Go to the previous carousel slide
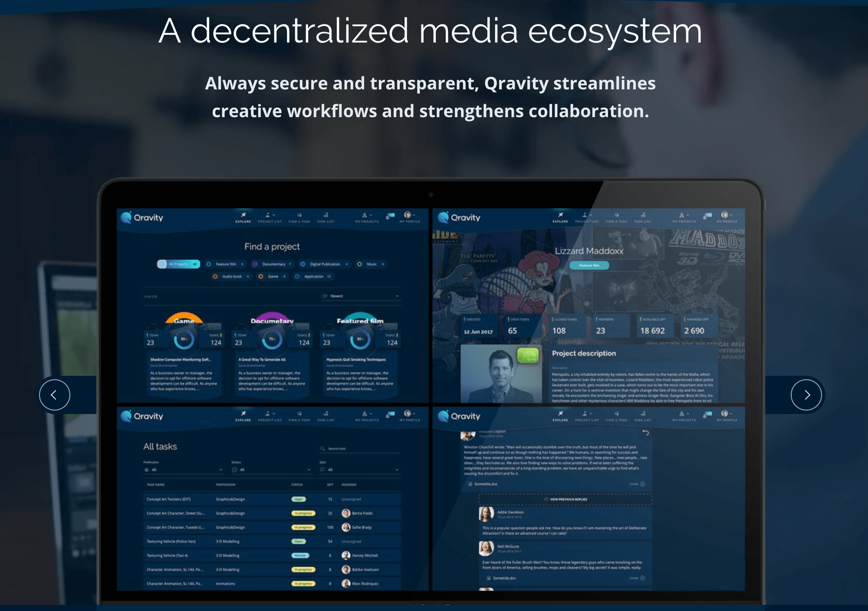This screenshot has width=868, height=611. pyautogui.click(x=54, y=395)
